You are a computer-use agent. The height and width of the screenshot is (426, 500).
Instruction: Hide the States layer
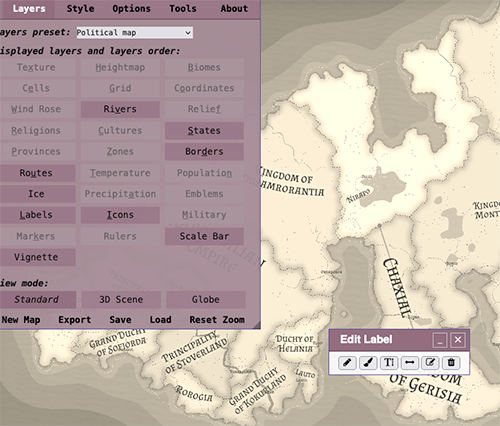(x=204, y=131)
